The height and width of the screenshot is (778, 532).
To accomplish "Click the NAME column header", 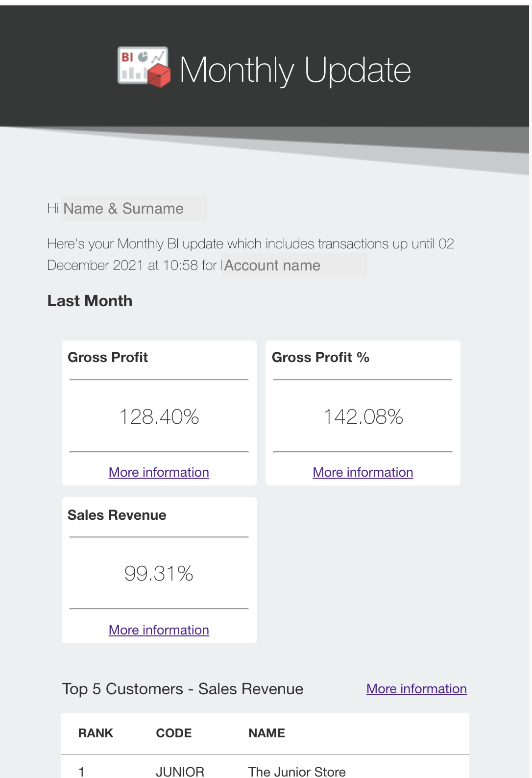I will click(266, 733).
